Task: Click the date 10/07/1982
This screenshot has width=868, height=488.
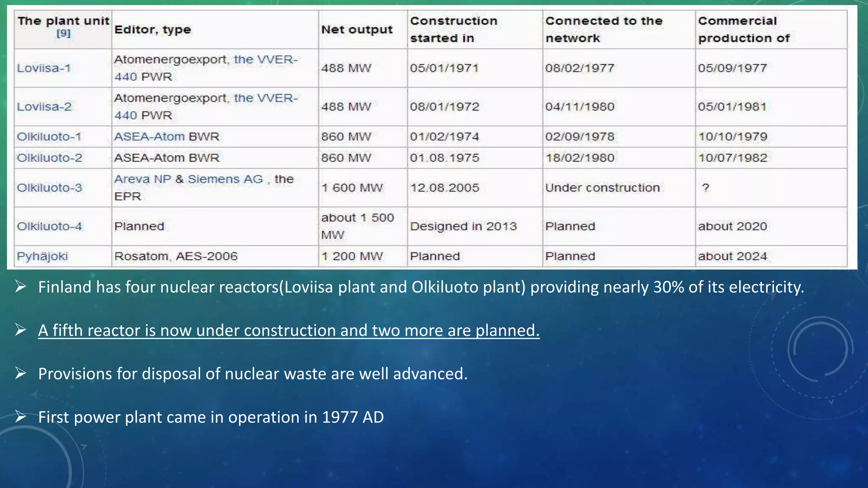Action: [732, 158]
